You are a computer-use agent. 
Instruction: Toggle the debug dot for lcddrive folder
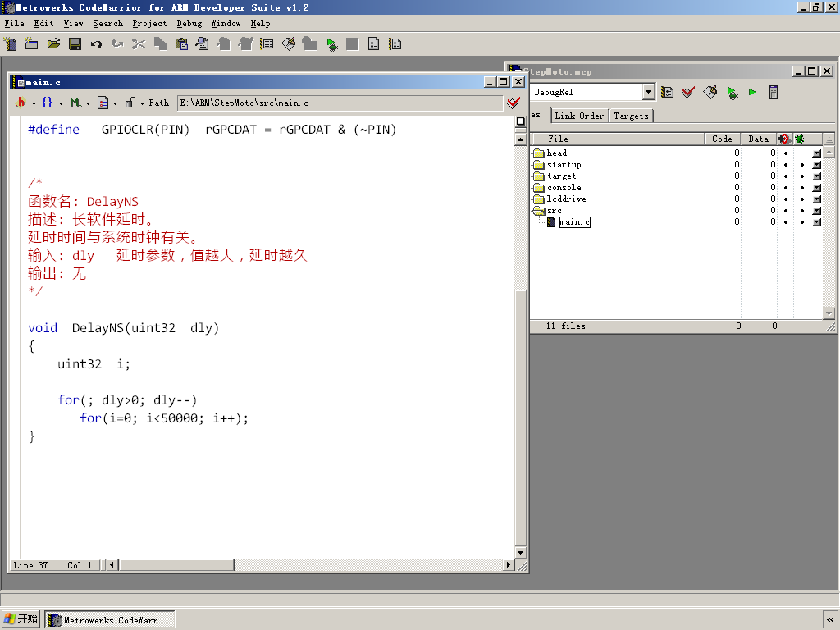pos(802,199)
